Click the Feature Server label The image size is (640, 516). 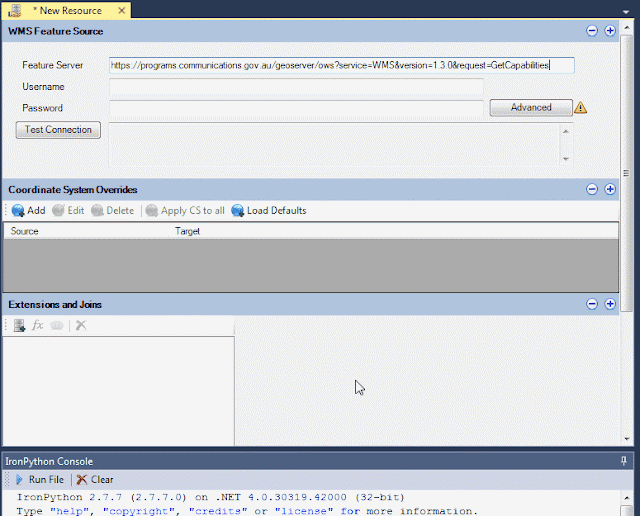point(52,65)
